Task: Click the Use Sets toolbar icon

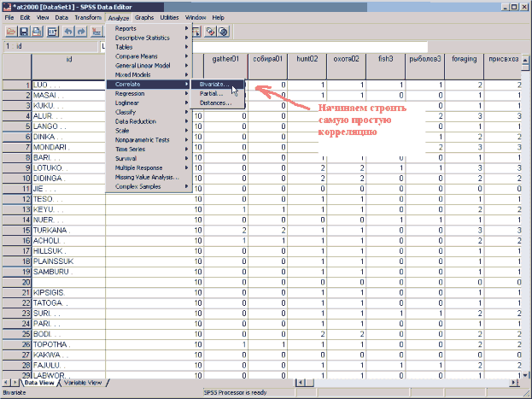Action: click(224, 31)
